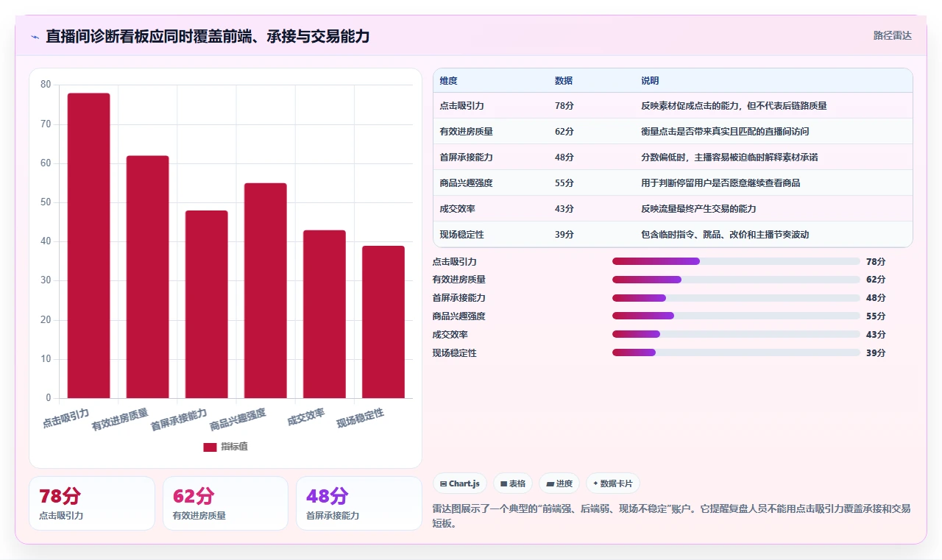Click the Chart.js tag chip
This screenshot has height=560, width=942.
460,483
